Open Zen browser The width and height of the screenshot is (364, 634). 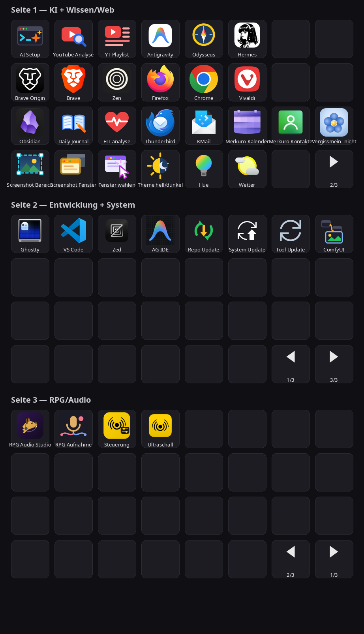tap(117, 83)
